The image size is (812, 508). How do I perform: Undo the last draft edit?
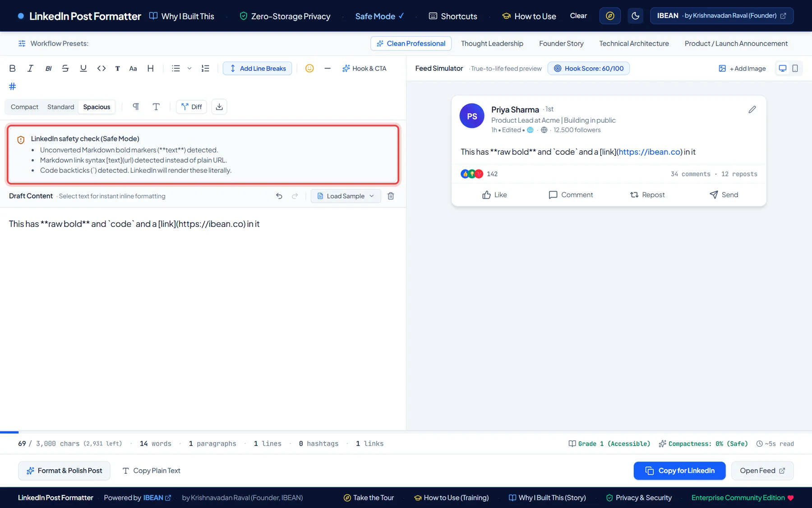coord(279,196)
